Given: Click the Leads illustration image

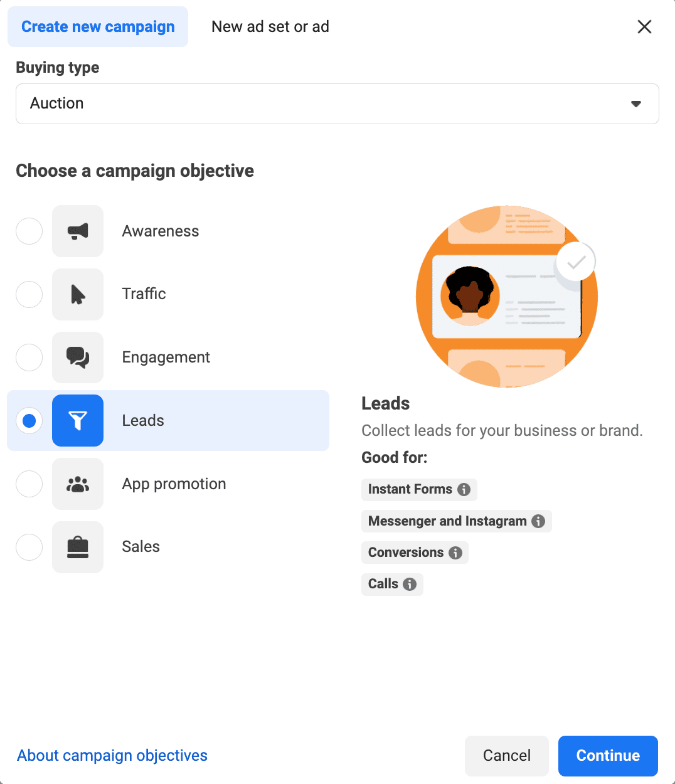Looking at the screenshot, I should 507,296.
